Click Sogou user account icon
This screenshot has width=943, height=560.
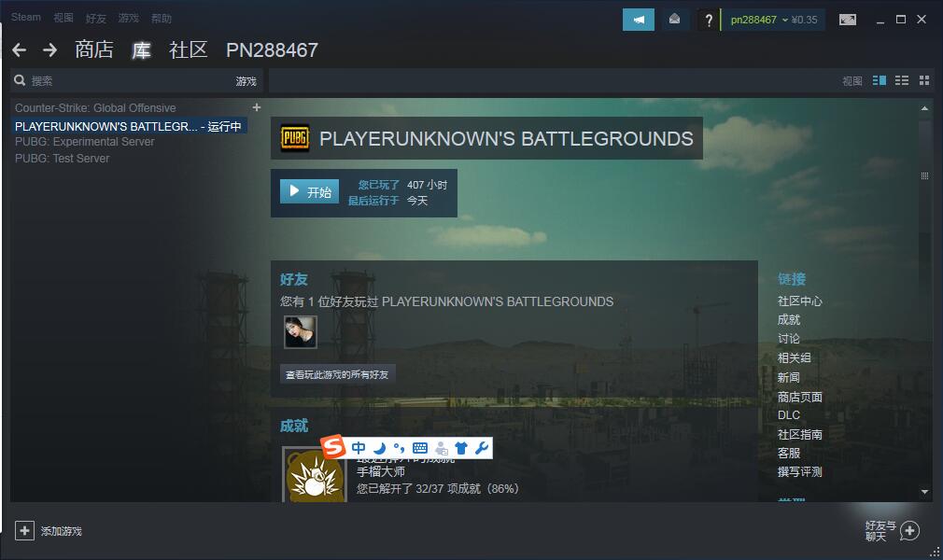(x=442, y=448)
